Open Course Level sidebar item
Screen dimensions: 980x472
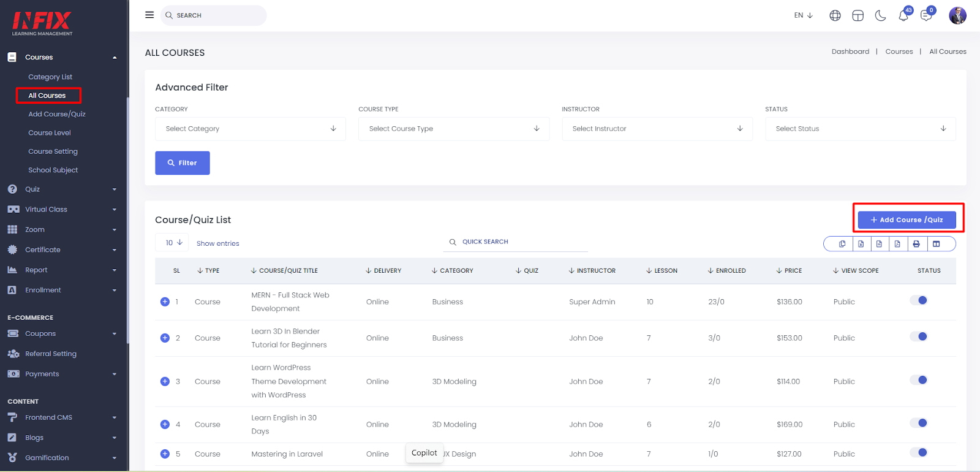click(50, 133)
